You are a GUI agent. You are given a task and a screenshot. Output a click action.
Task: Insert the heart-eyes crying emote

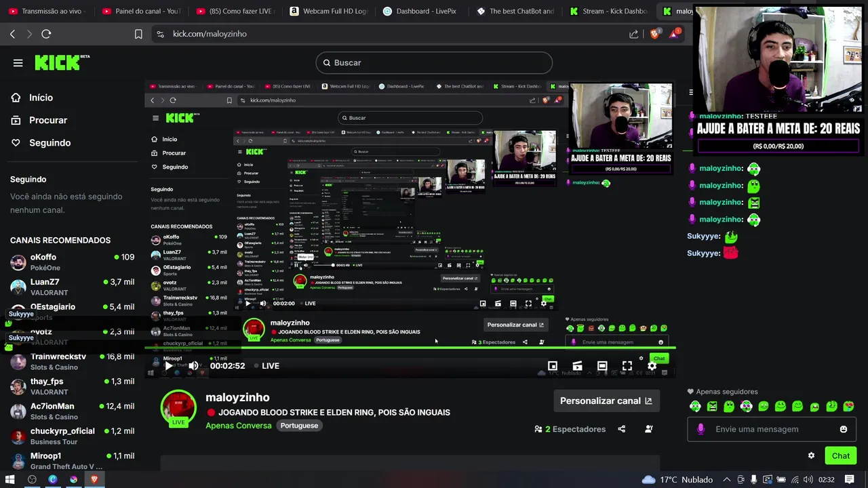(848, 406)
